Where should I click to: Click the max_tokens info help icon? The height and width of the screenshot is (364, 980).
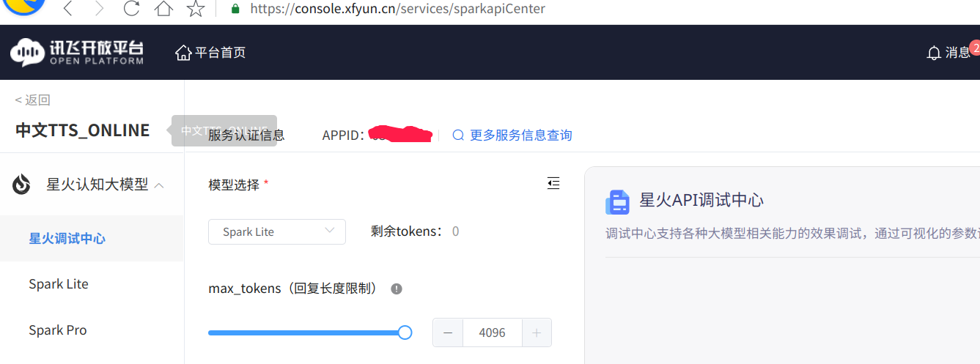coord(397,289)
